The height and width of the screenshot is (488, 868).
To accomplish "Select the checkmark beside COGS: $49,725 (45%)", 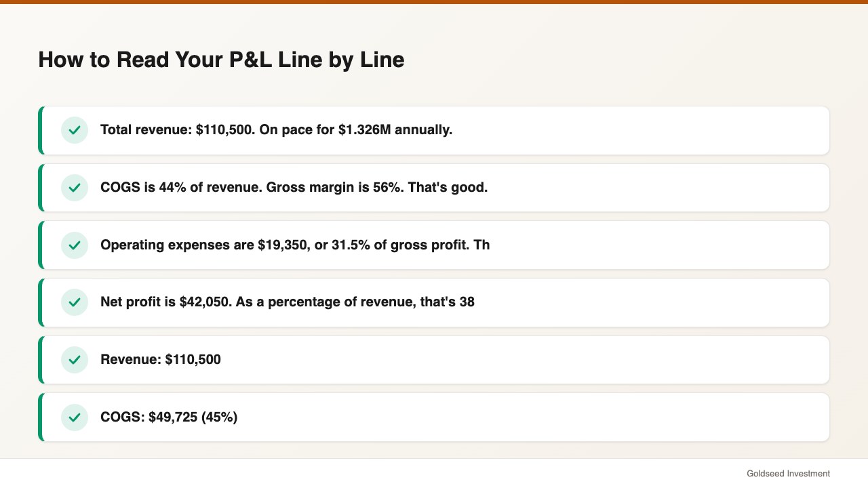I will point(75,418).
